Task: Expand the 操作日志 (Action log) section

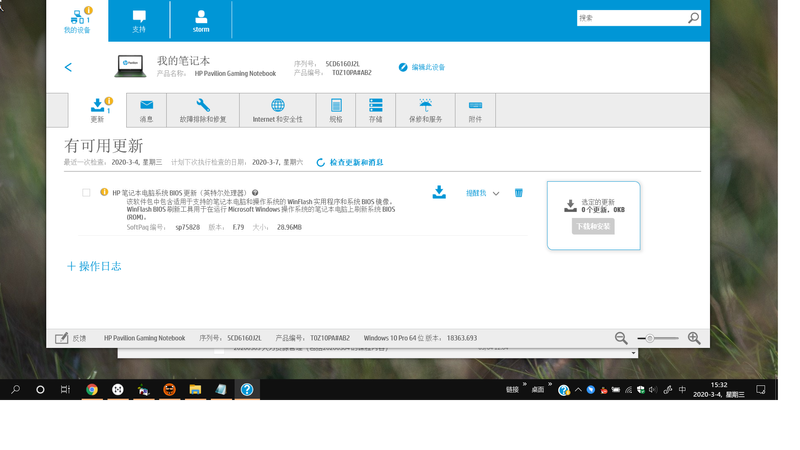Action: [93, 266]
